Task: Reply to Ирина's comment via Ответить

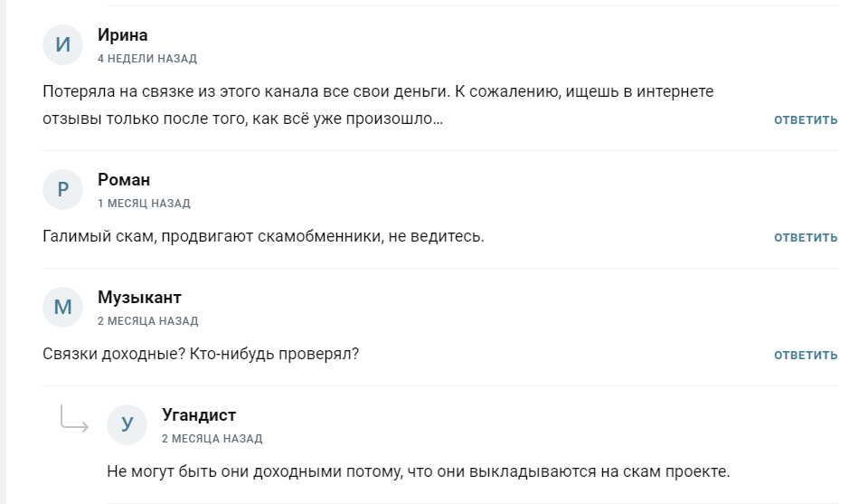Action: 806,119
